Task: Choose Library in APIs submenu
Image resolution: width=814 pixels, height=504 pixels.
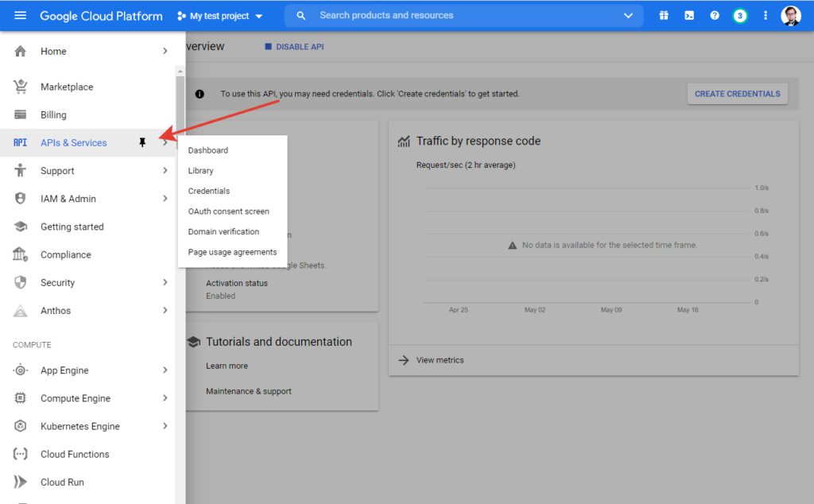Action: pos(201,171)
